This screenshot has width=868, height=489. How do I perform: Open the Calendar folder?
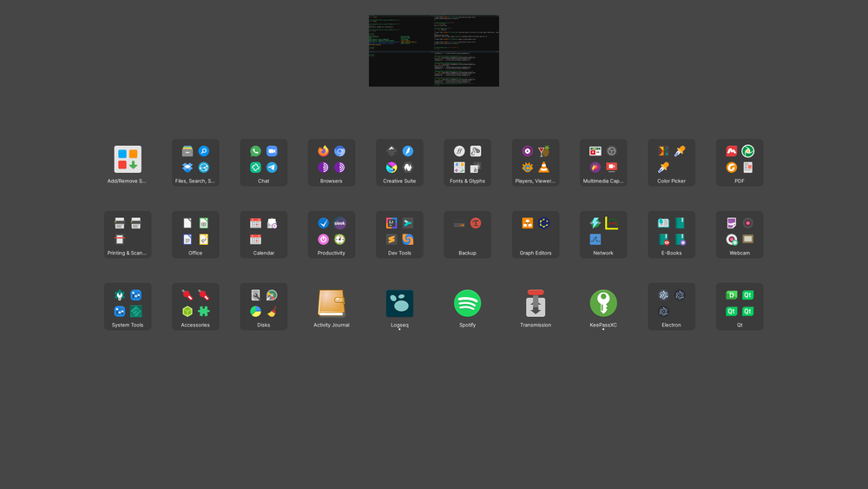coord(264,235)
